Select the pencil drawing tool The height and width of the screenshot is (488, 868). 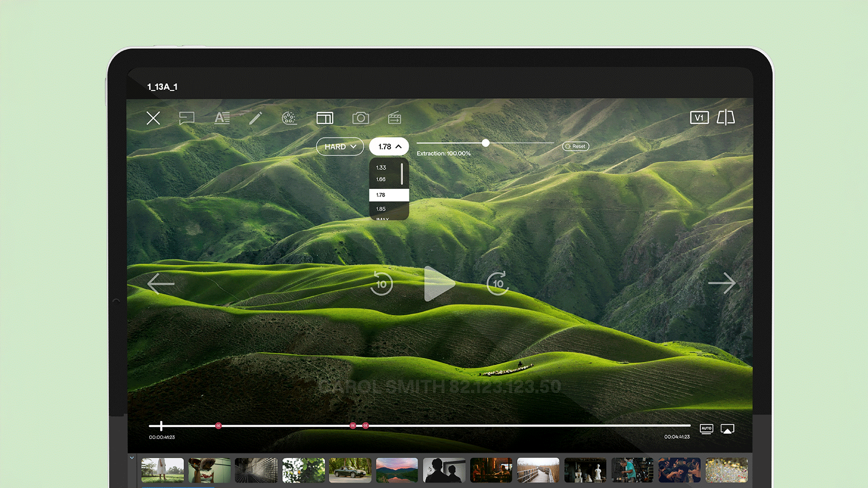point(255,118)
